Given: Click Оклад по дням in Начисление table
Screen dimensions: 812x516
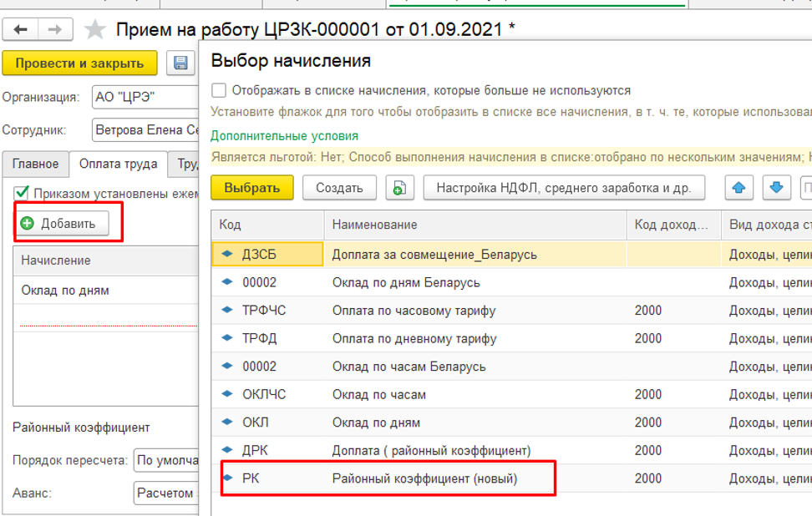Looking at the screenshot, I should (105, 290).
